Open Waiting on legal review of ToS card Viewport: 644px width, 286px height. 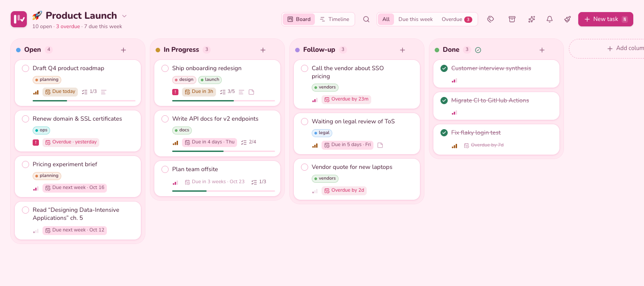pos(357,134)
